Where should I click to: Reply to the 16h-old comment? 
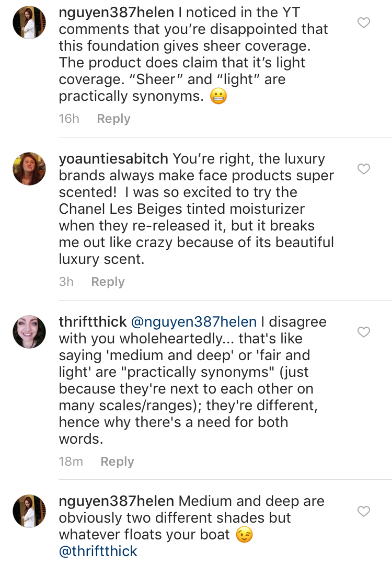point(113,119)
